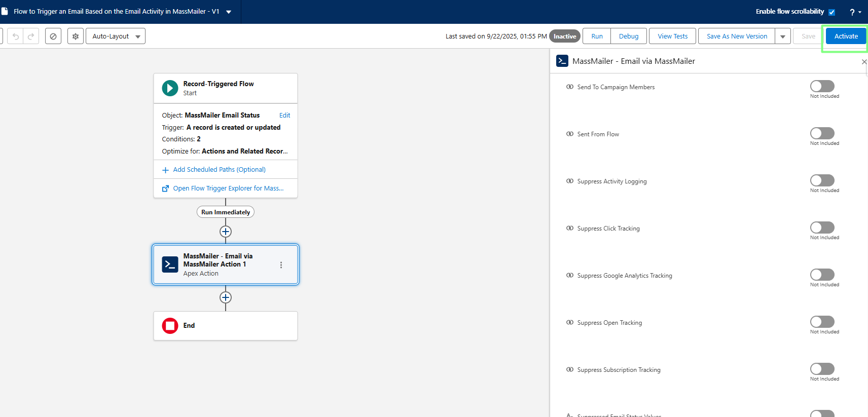This screenshot has width=868, height=417.
Task: Click the Record-Triggered Flow start play icon
Action: [x=170, y=88]
